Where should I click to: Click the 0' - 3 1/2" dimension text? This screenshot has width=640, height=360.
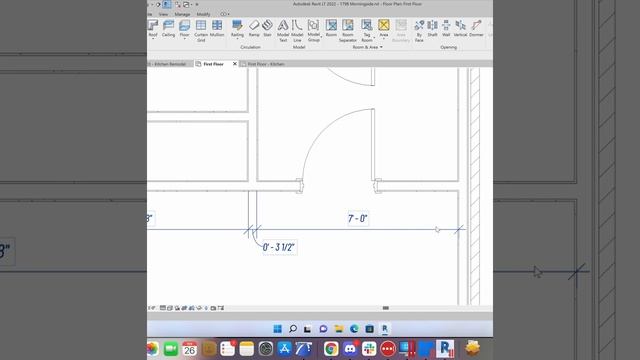[x=279, y=247]
